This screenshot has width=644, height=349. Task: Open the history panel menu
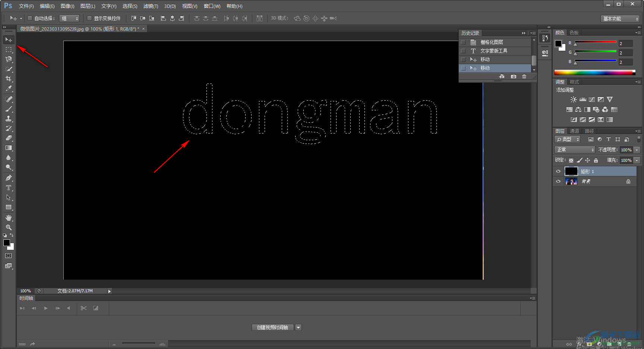tap(533, 33)
